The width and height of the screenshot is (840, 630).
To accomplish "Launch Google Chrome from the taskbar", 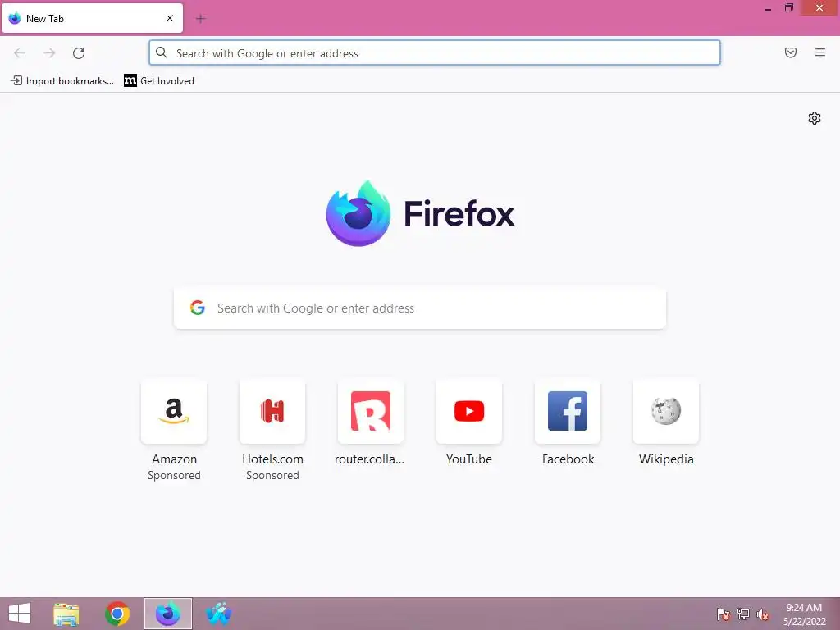I will (x=117, y=614).
